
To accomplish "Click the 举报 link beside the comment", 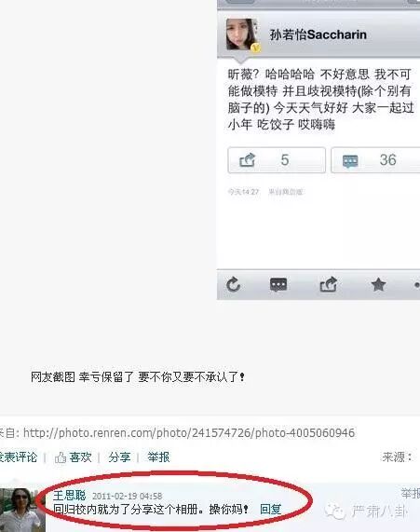I will 411,493.
